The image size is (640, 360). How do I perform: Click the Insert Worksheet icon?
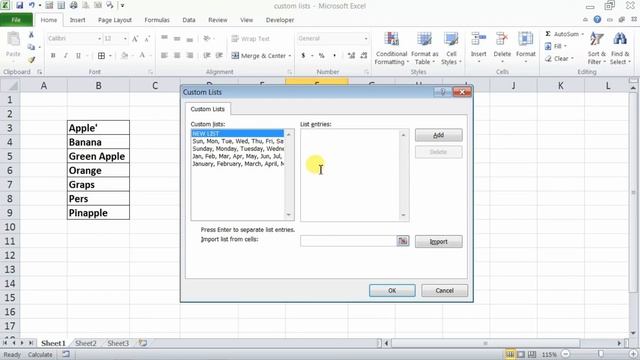(142, 343)
